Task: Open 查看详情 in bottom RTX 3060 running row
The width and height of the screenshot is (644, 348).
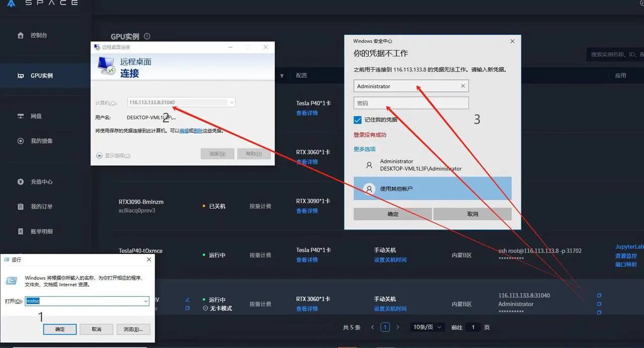Action: (307, 309)
